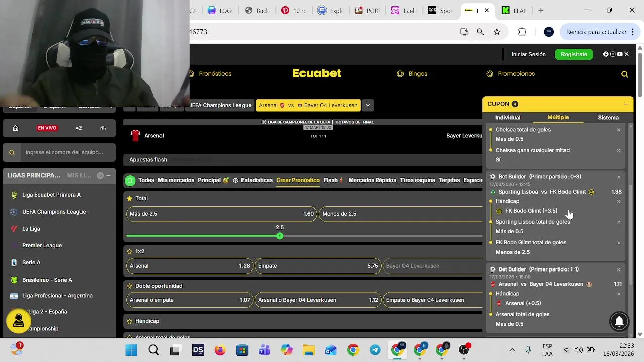Bet on Arsenal to win at 1.28
644x362 pixels.
(x=189, y=266)
